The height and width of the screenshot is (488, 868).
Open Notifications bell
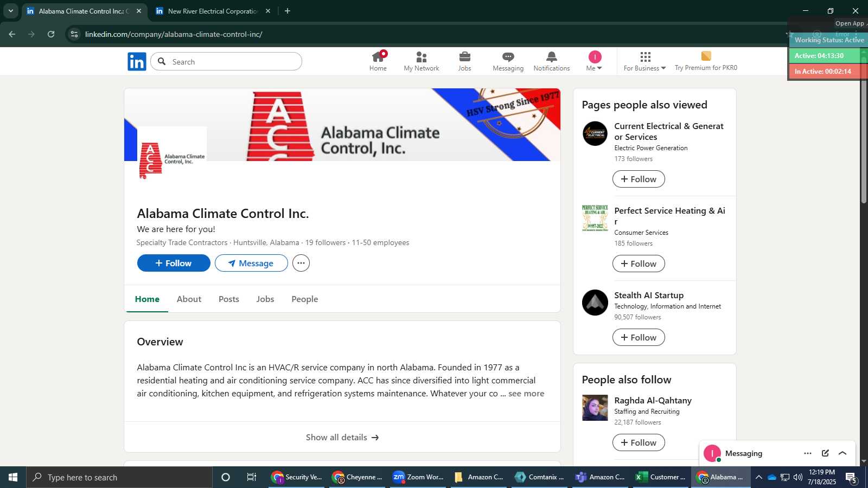[x=552, y=61]
